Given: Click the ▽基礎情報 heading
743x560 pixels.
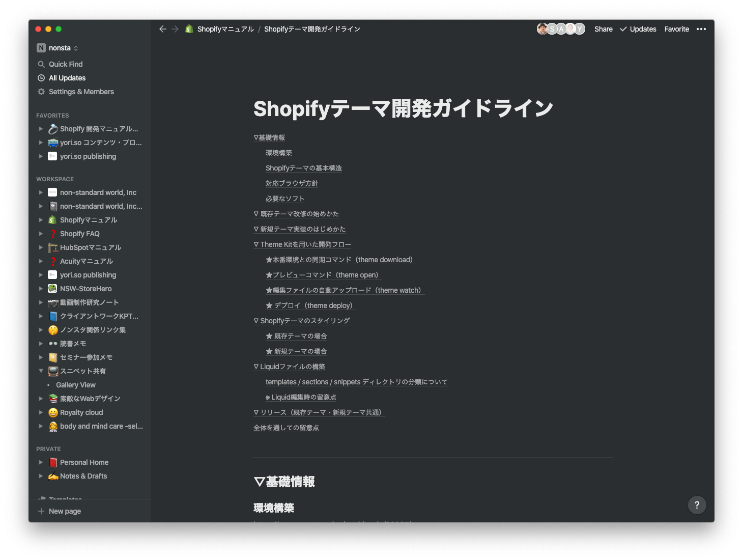Looking at the screenshot, I should tap(284, 482).
